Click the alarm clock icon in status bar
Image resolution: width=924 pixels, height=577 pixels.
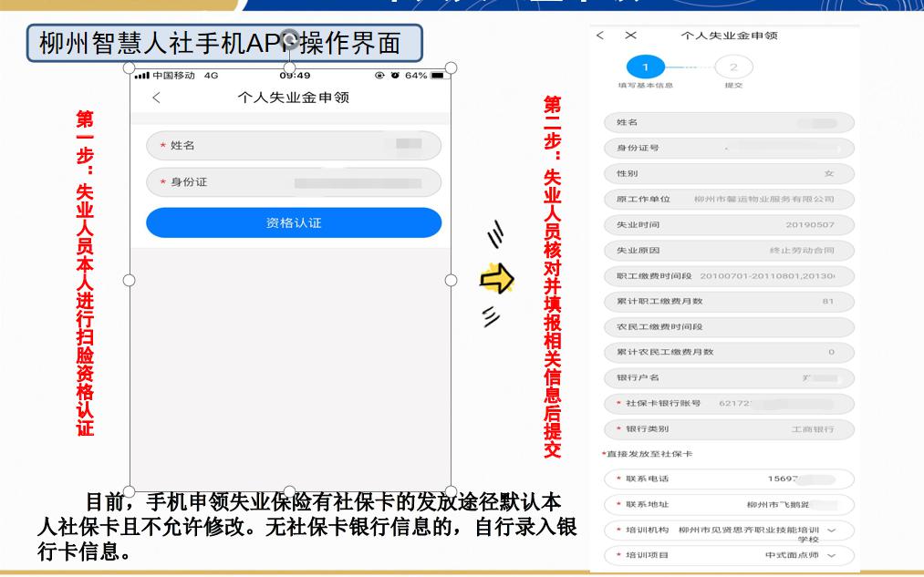click(x=396, y=75)
